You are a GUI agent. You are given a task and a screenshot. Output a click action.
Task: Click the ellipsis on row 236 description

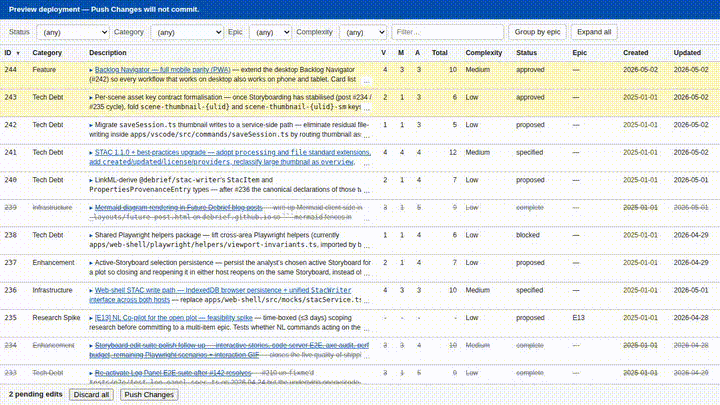(x=366, y=301)
